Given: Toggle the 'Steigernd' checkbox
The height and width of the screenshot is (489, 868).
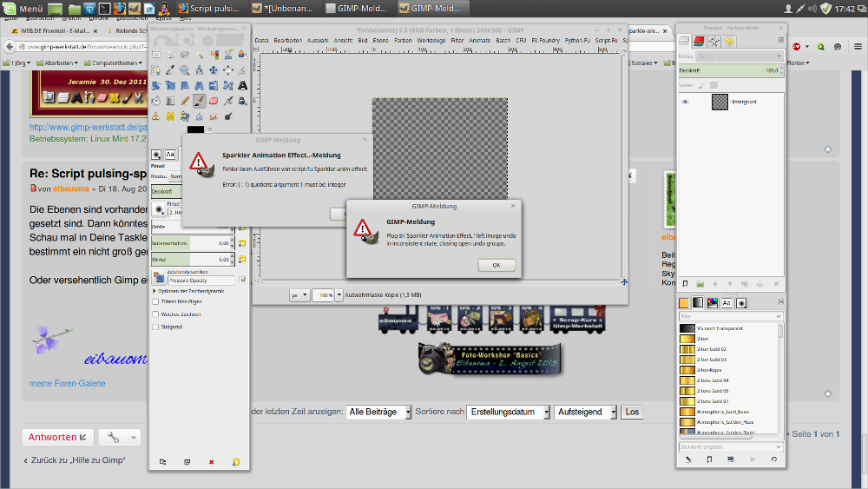Looking at the screenshot, I should 155,327.
